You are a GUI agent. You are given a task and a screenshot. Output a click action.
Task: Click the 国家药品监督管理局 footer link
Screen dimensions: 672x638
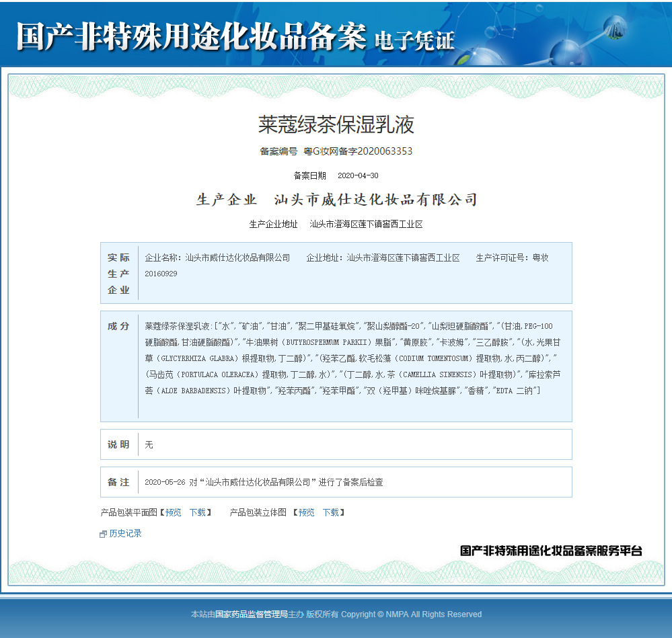click(x=251, y=614)
